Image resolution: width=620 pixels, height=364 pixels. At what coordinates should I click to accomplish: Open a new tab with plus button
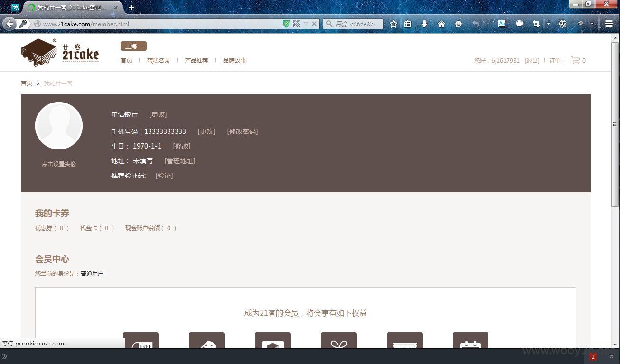(132, 8)
